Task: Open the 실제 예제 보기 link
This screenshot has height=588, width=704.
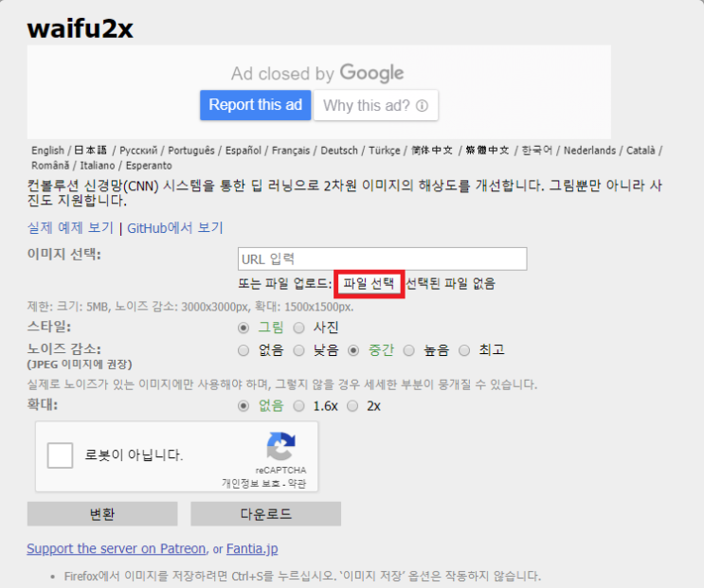Action: [x=70, y=228]
